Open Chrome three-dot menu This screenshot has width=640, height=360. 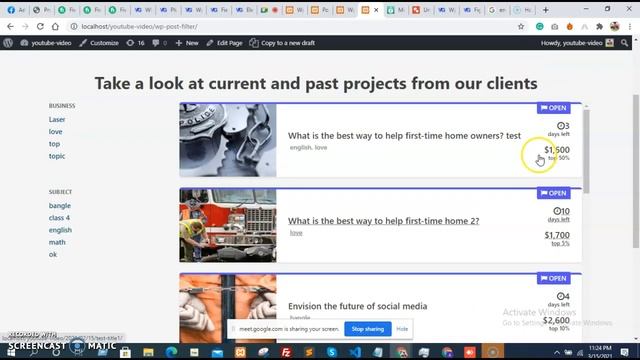point(630,27)
